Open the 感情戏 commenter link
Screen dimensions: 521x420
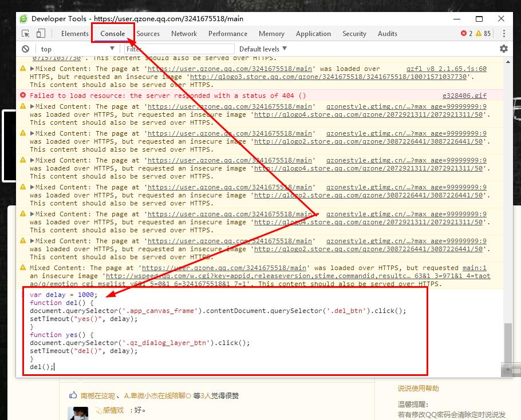(113, 410)
